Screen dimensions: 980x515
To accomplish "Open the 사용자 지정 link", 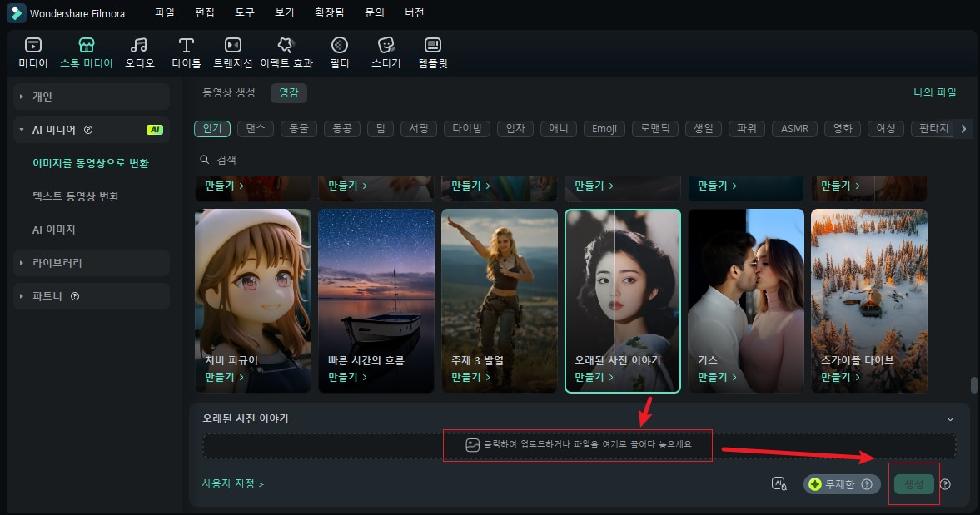I will pyautogui.click(x=232, y=483).
